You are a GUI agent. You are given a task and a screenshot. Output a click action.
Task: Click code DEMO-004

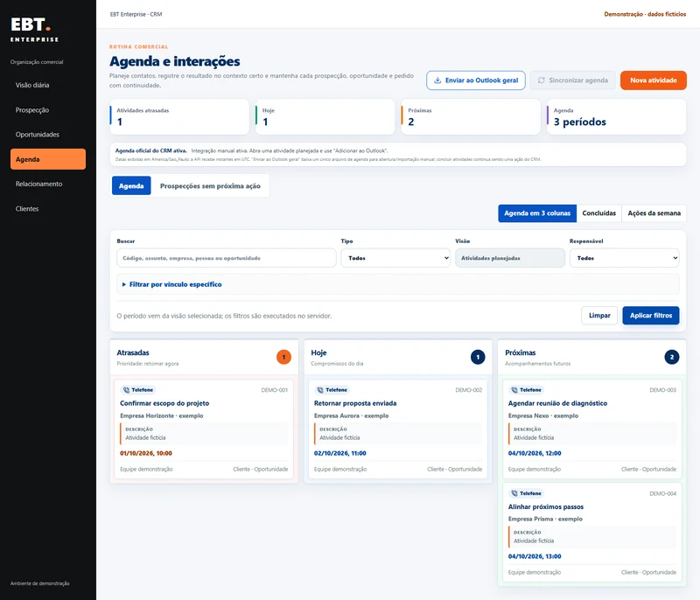point(663,493)
